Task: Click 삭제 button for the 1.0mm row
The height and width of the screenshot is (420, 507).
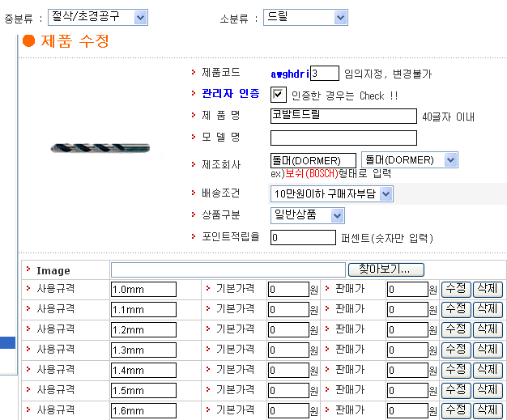Action: point(488,289)
